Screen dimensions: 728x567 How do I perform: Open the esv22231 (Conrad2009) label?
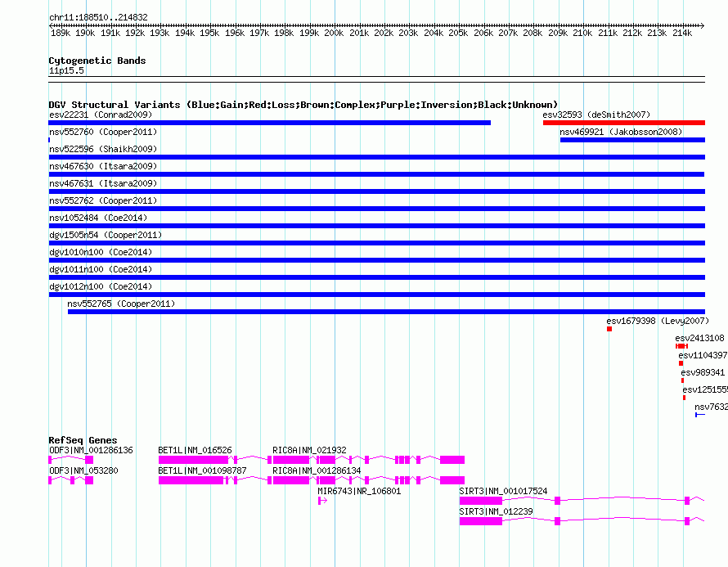coord(101,115)
